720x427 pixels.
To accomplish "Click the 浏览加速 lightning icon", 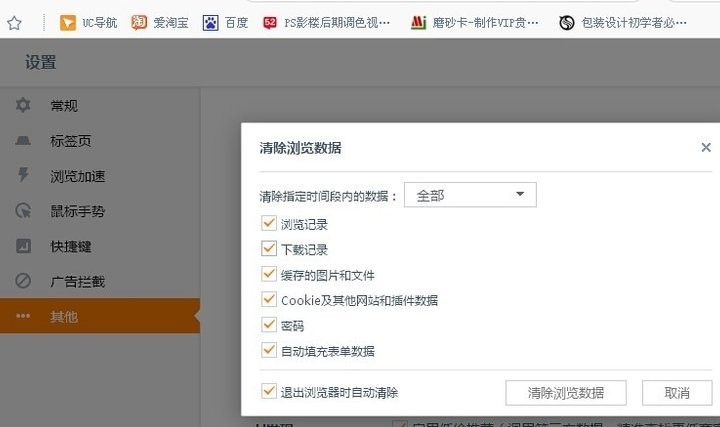I will tap(23, 174).
